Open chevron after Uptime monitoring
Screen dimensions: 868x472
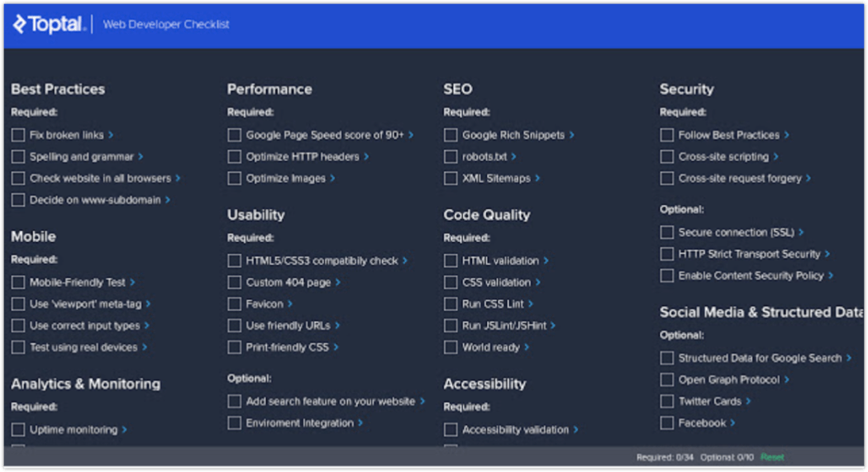point(125,429)
